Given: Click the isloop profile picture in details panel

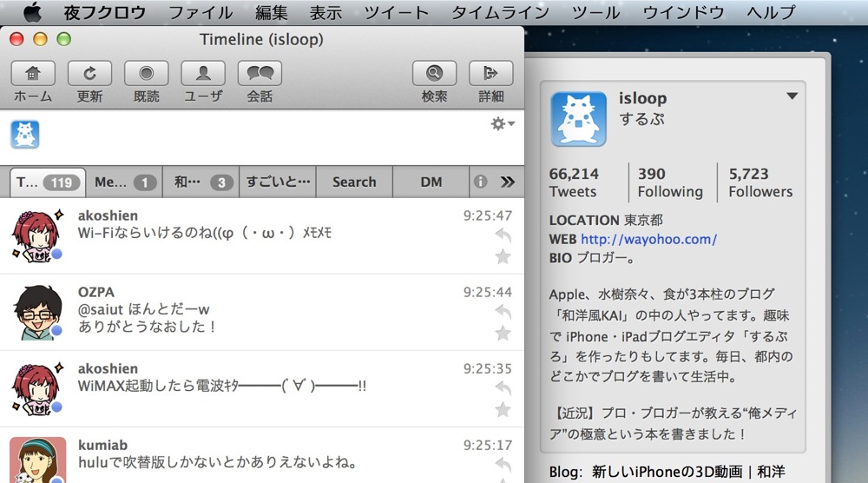Looking at the screenshot, I should pos(578,119).
